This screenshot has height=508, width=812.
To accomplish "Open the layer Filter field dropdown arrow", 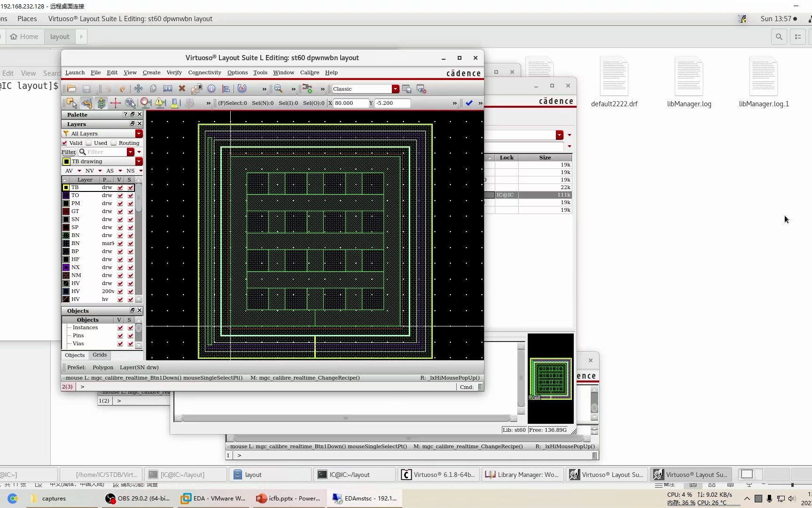I will tap(131, 152).
